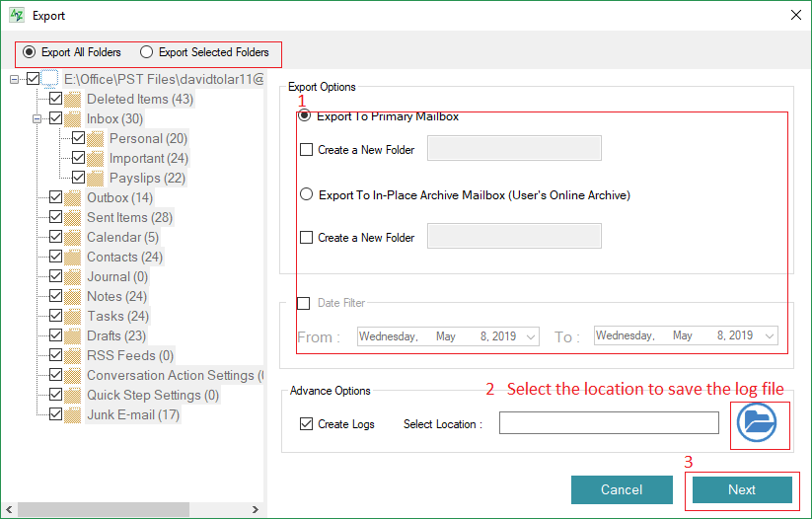Enable the Date Filter checkbox

click(x=304, y=303)
